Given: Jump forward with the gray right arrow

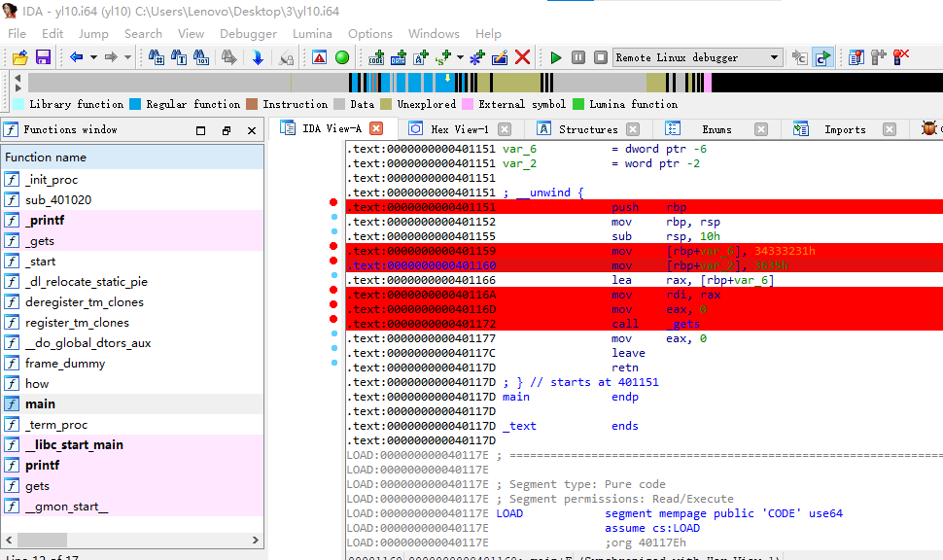Looking at the screenshot, I should coord(111,57).
